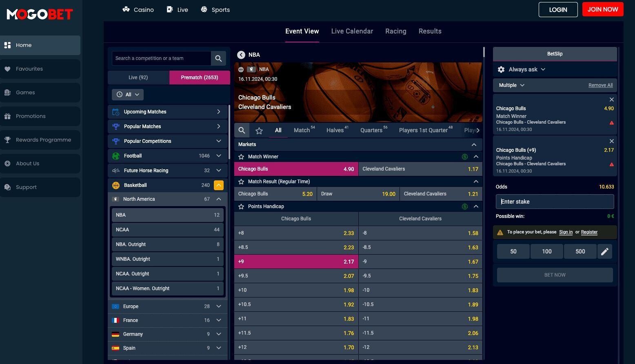This screenshot has height=364, width=635.
Task: Open the Always ask odds dropdown
Action: coord(527,69)
